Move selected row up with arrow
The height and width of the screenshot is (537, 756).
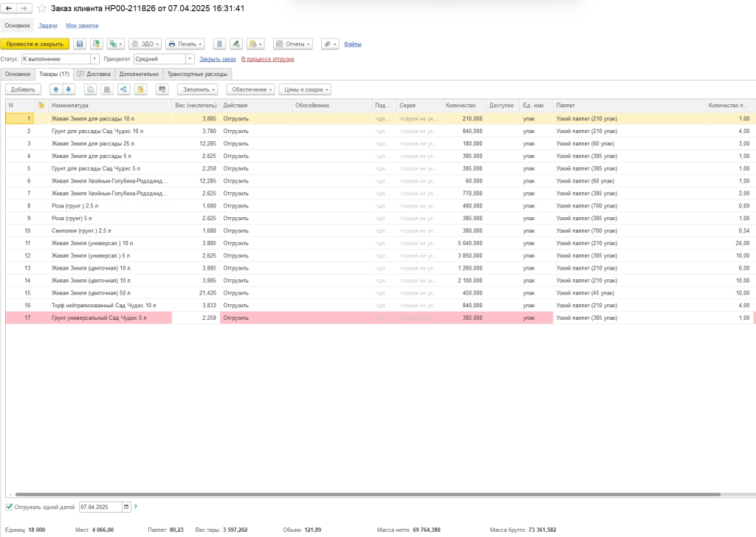point(56,89)
